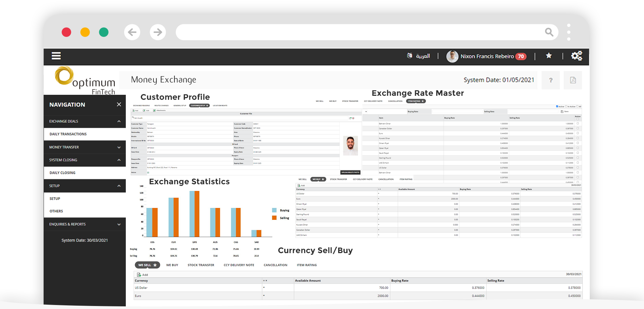Click the PDF export icon

tap(573, 80)
